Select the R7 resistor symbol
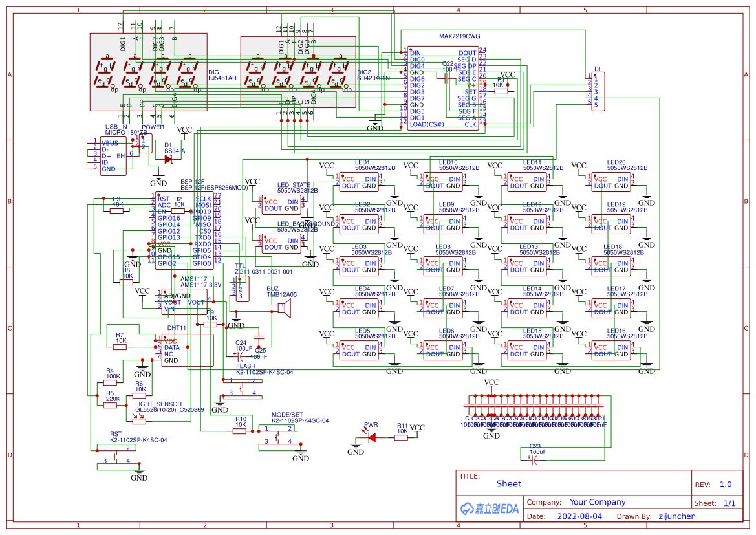Viewport: 756px width, 535px height. pos(120,347)
